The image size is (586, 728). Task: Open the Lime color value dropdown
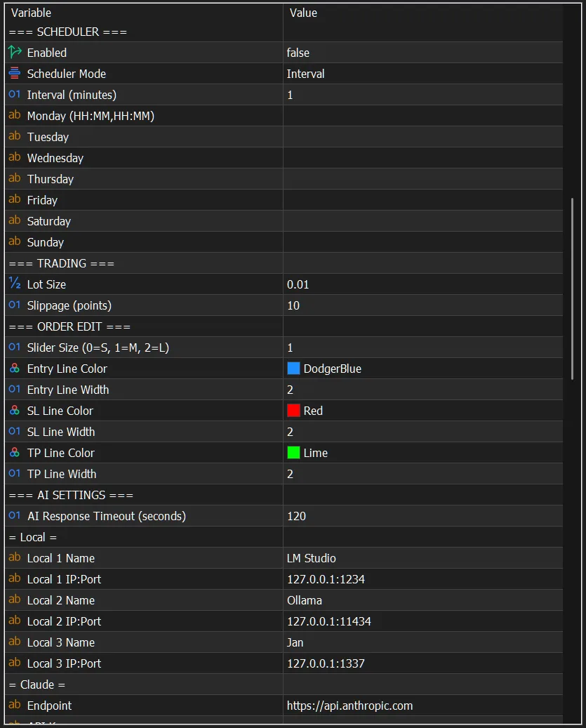tap(422, 453)
